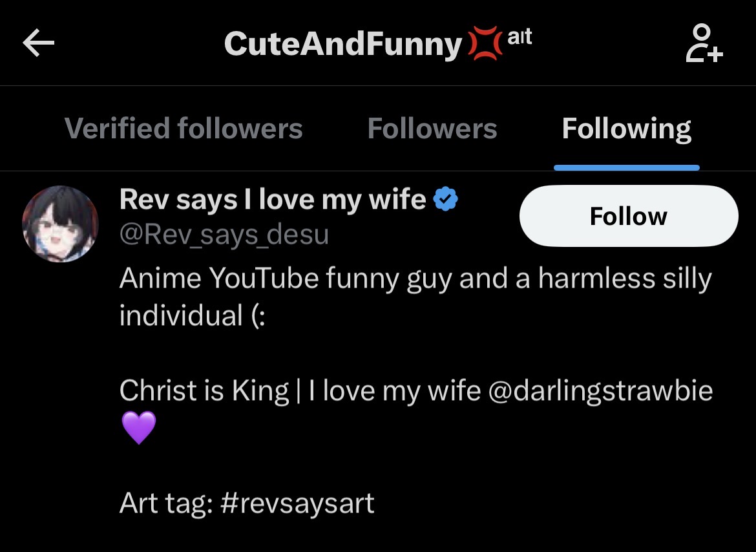Tap the 'Christ is King' bio line

pyautogui.click(x=204, y=390)
